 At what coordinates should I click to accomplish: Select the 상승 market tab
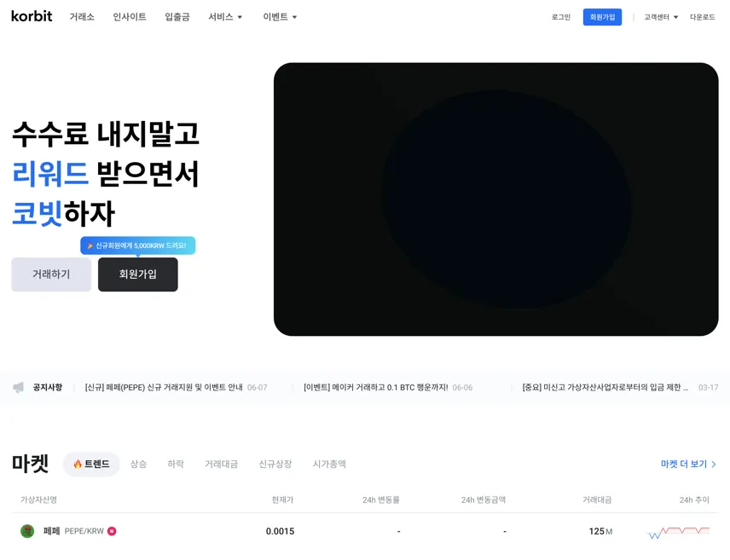tap(138, 464)
